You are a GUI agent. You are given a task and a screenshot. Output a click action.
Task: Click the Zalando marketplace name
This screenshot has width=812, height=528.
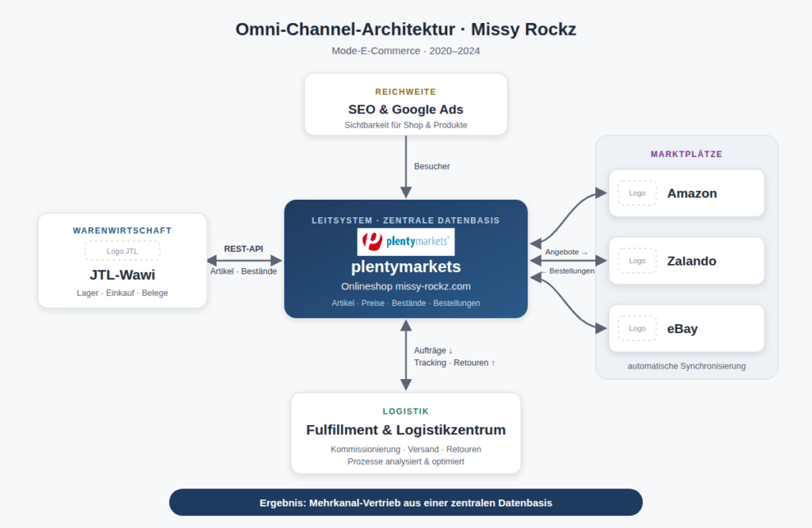pyautogui.click(x=691, y=262)
